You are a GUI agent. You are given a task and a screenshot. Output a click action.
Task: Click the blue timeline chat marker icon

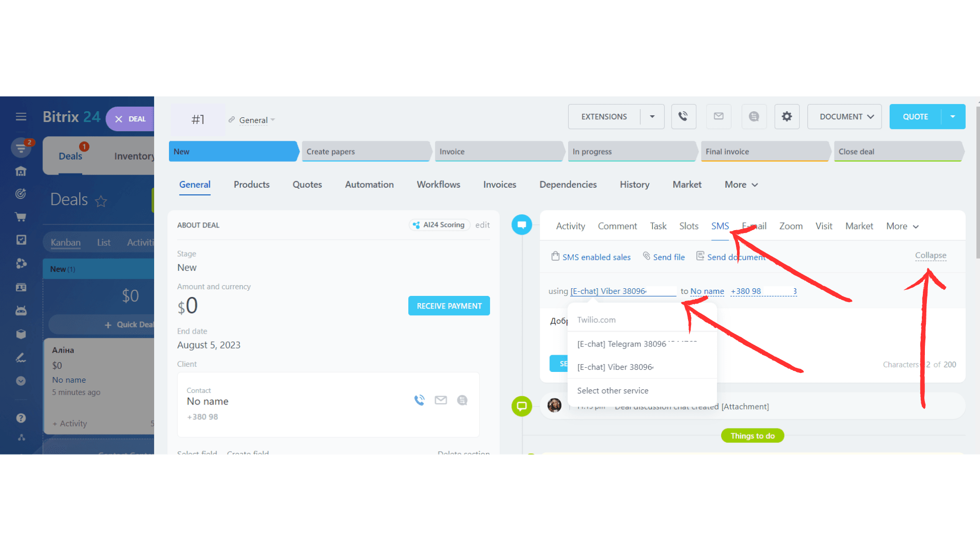pyautogui.click(x=522, y=224)
